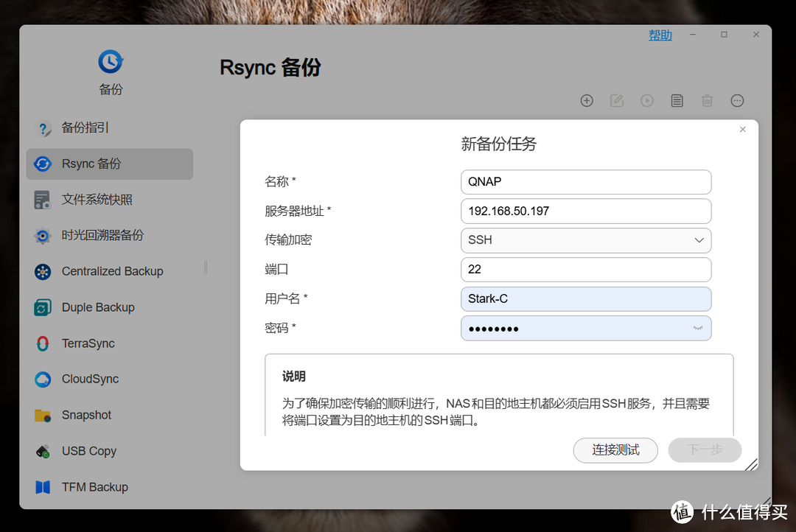Open TerraSync from the sidebar
Screen dimensions: 796x532
[x=88, y=343]
